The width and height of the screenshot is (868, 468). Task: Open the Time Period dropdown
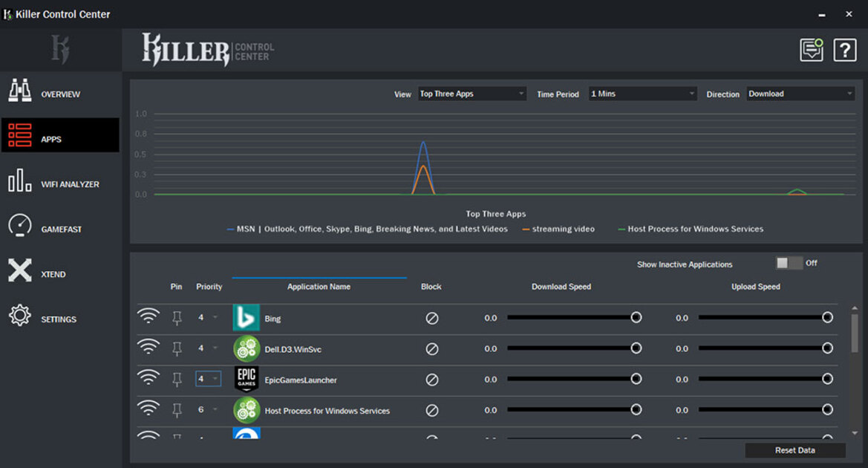click(642, 94)
